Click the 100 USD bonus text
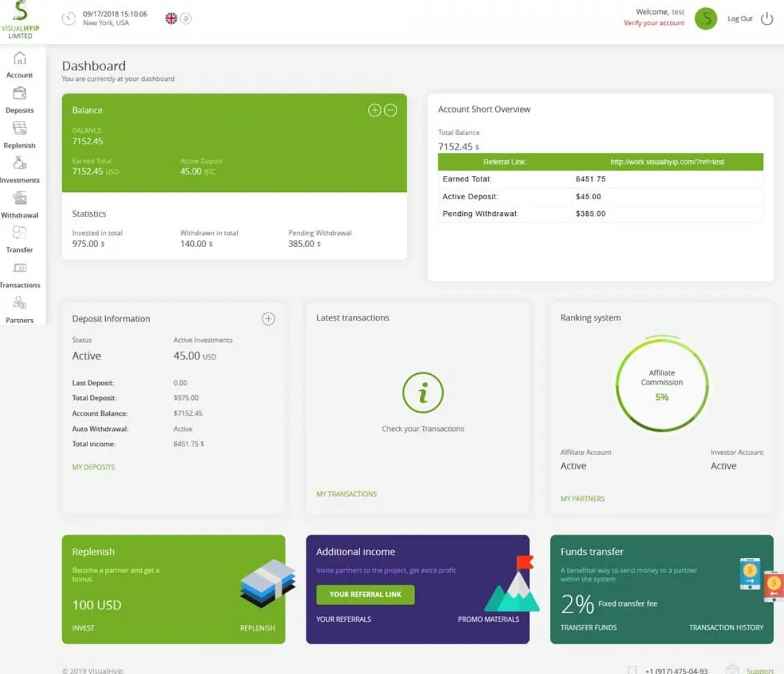This screenshot has height=674, width=784. pyautogui.click(x=97, y=605)
